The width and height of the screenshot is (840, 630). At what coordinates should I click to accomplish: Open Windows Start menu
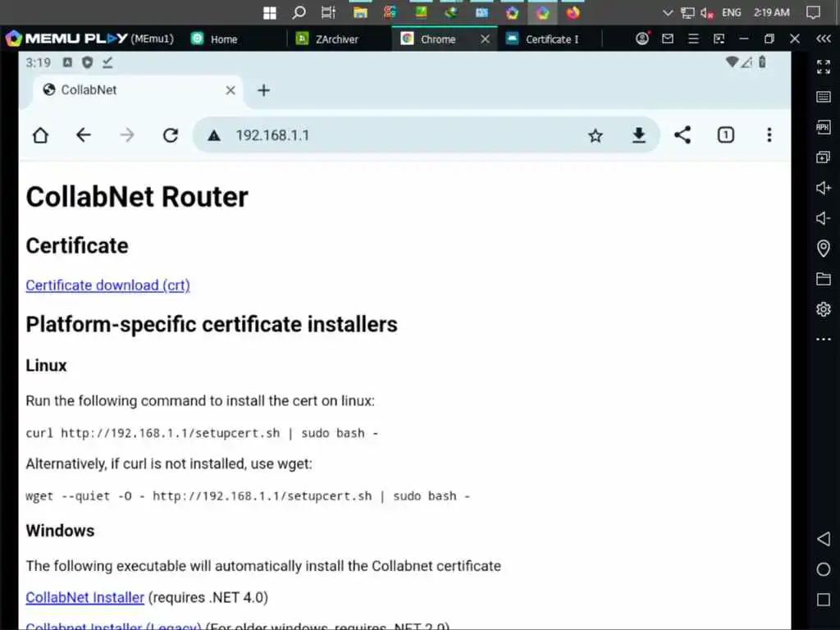270,12
